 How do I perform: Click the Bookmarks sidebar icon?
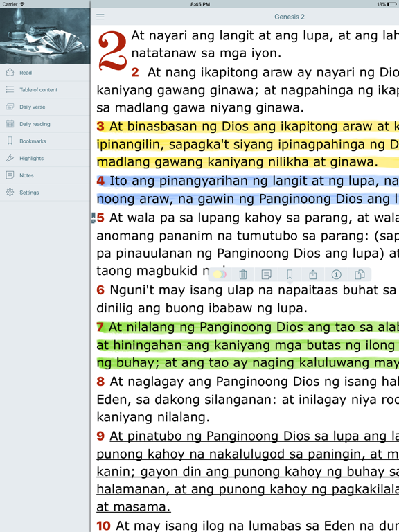pyautogui.click(x=10, y=141)
